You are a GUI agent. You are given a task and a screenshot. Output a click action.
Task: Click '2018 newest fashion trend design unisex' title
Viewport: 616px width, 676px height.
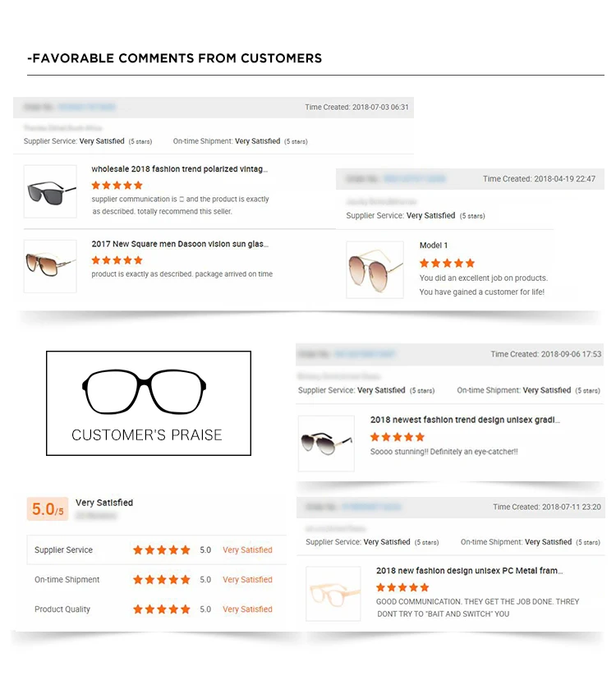point(465,420)
